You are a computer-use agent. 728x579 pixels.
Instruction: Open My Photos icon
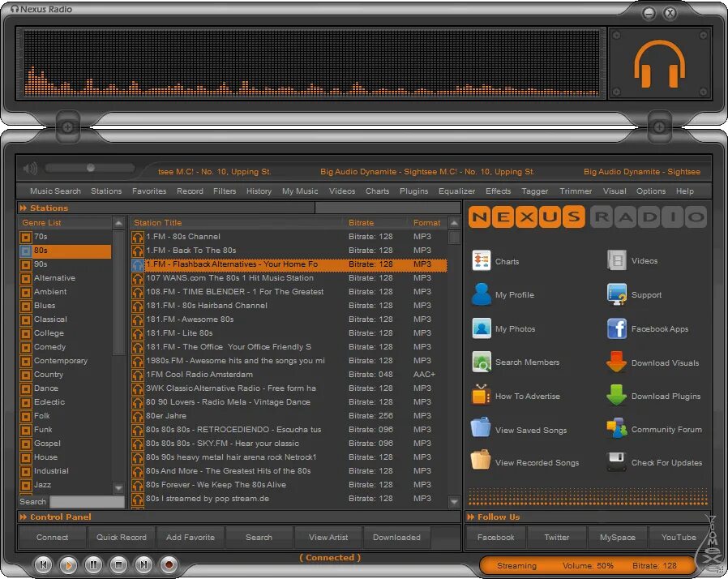482,328
